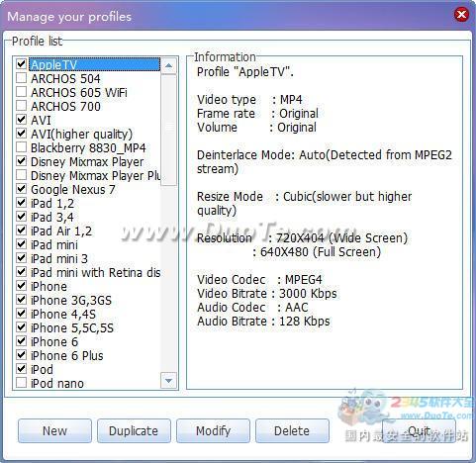This screenshot has width=476, height=463.
Task: Toggle the iPad 3,4 checkbox
Action: click(x=21, y=217)
